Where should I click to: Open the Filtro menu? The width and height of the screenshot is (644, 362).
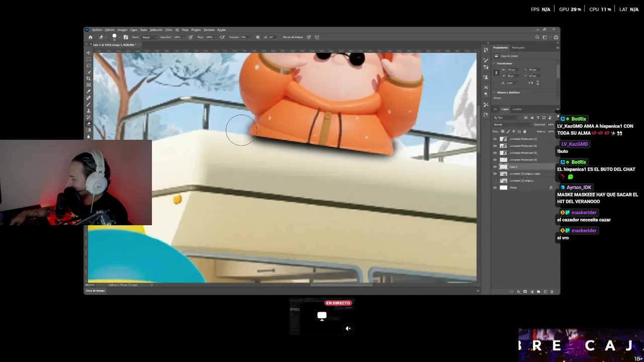pos(169,30)
